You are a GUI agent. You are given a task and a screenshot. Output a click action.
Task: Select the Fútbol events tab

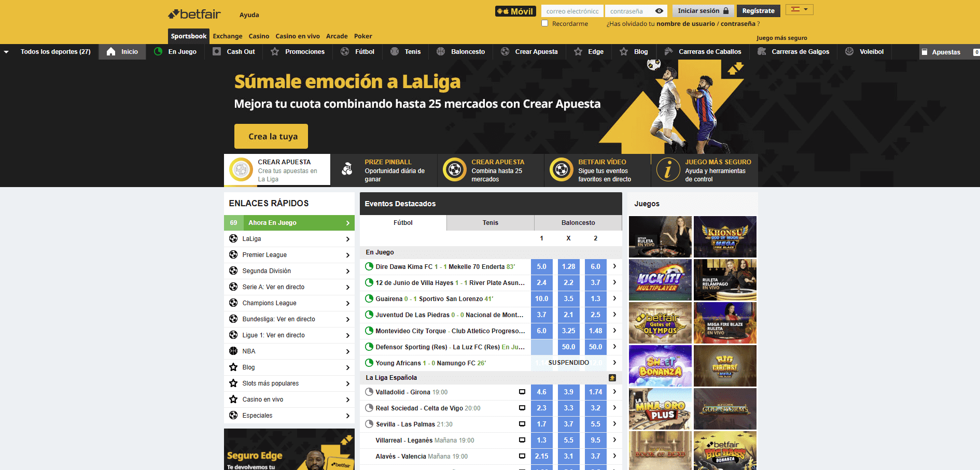click(403, 223)
